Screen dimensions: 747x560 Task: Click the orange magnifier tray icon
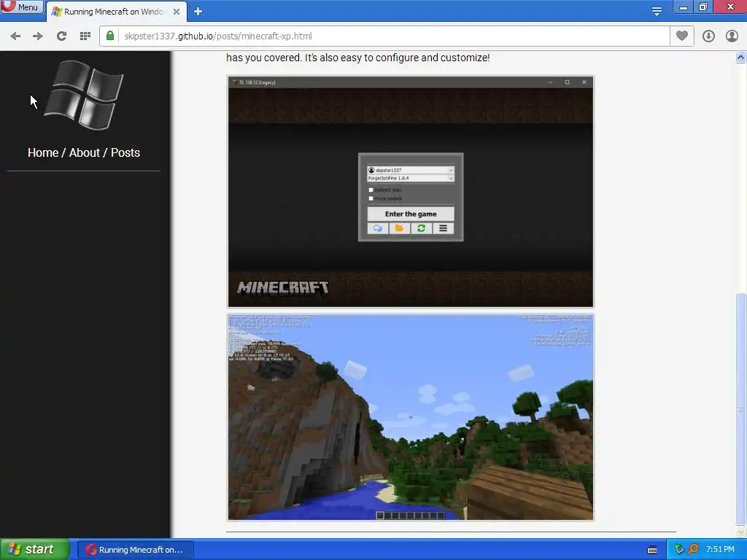[693, 550]
